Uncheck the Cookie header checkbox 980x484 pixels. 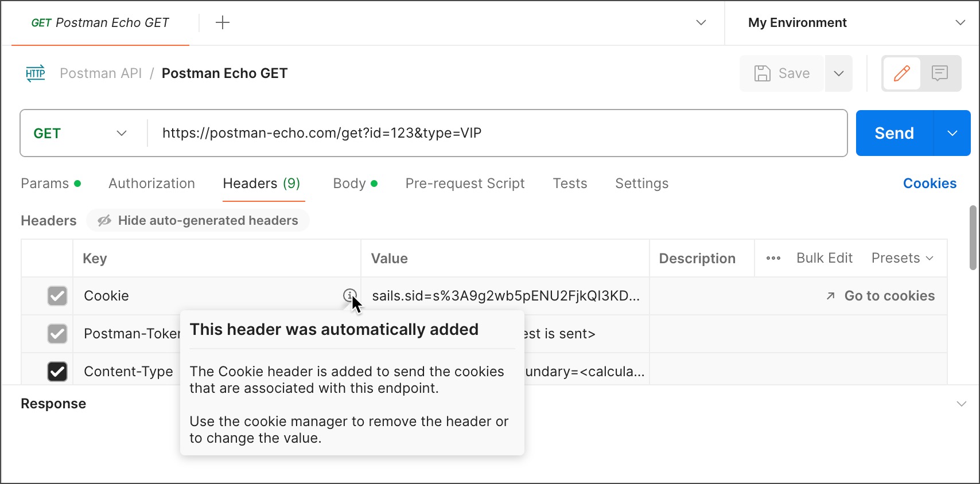tap(57, 296)
